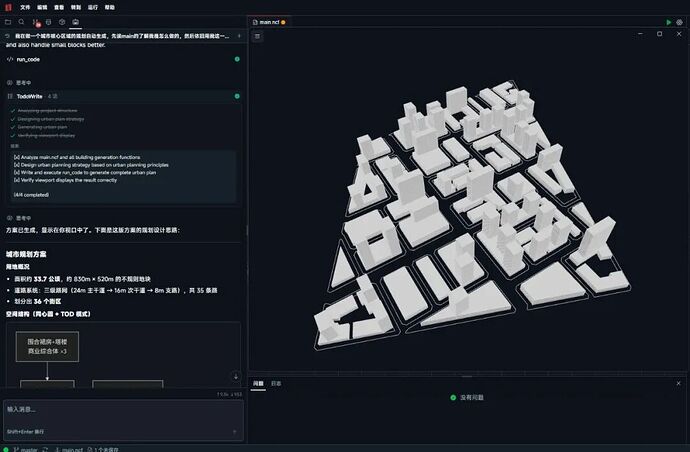Open the viewport hamburger menu icon

(257, 36)
